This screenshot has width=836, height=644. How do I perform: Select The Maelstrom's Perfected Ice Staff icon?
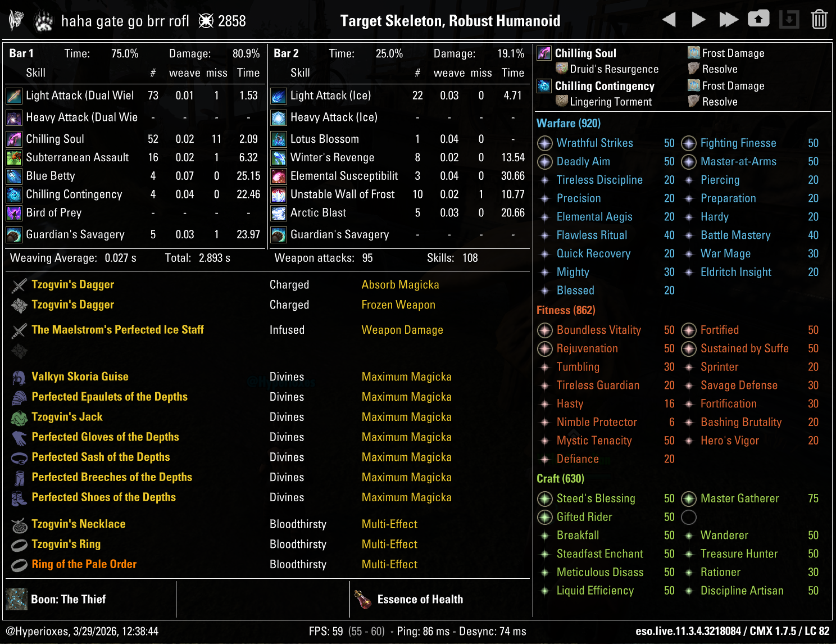click(19, 330)
